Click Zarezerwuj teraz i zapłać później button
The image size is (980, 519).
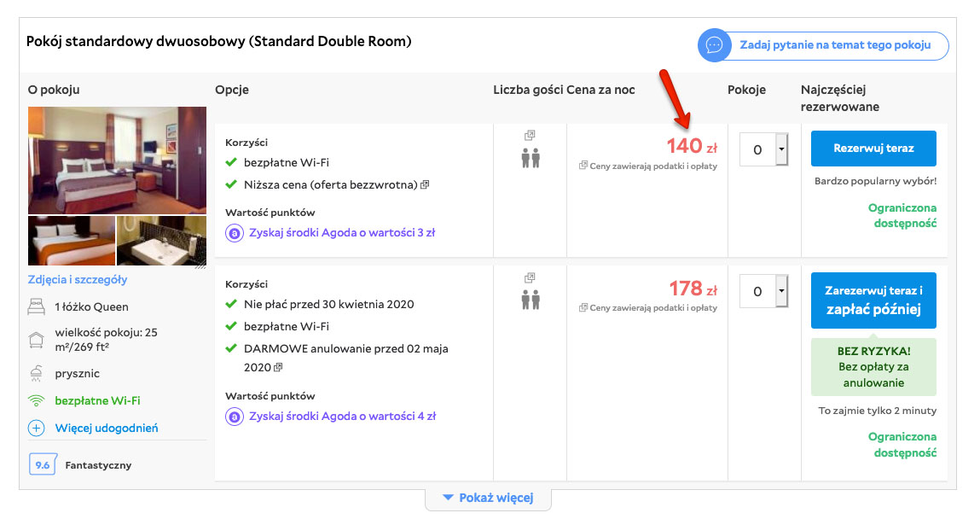(x=873, y=300)
